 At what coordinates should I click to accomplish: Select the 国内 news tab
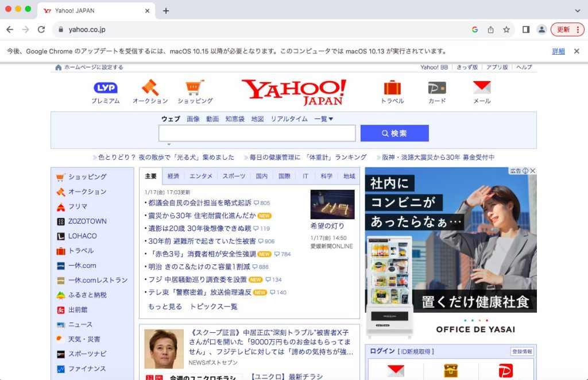[x=262, y=176]
